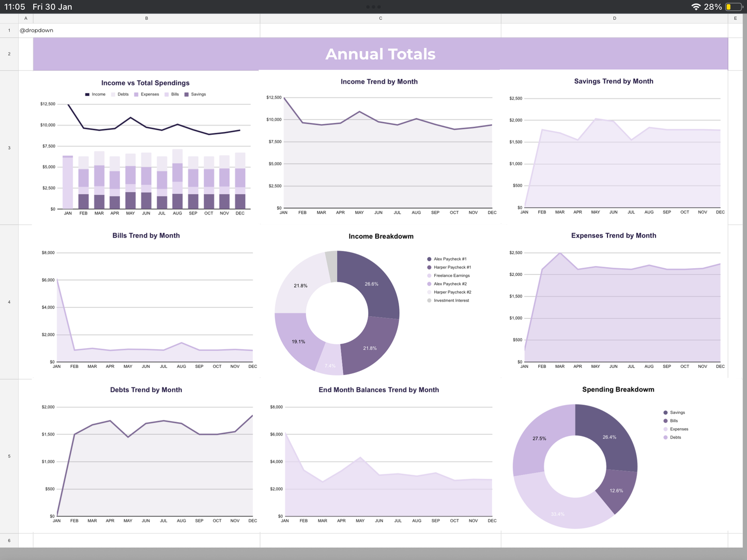
Task: Select the Income Trend by Month title
Action: click(x=379, y=82)
